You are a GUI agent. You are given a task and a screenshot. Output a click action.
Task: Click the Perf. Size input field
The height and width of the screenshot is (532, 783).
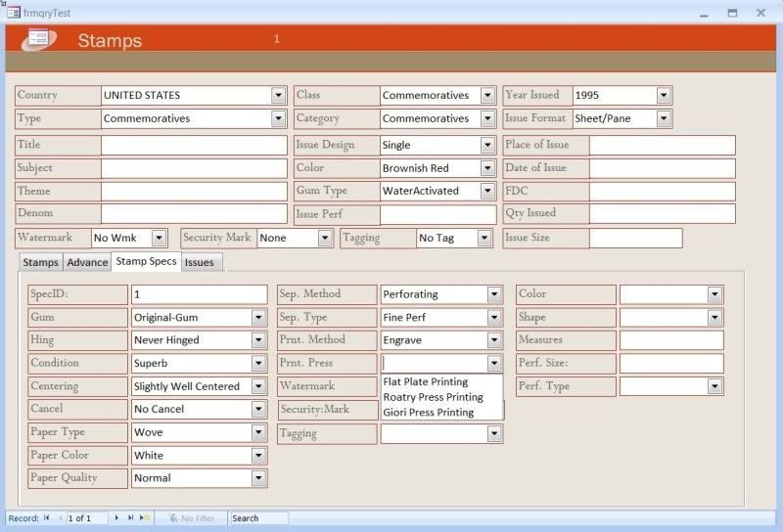point(671,363)
